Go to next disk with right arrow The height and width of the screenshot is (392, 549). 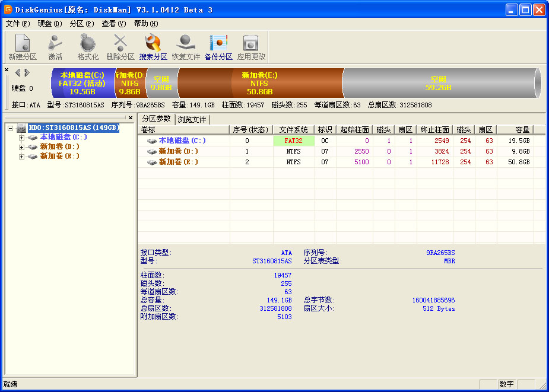27,73
